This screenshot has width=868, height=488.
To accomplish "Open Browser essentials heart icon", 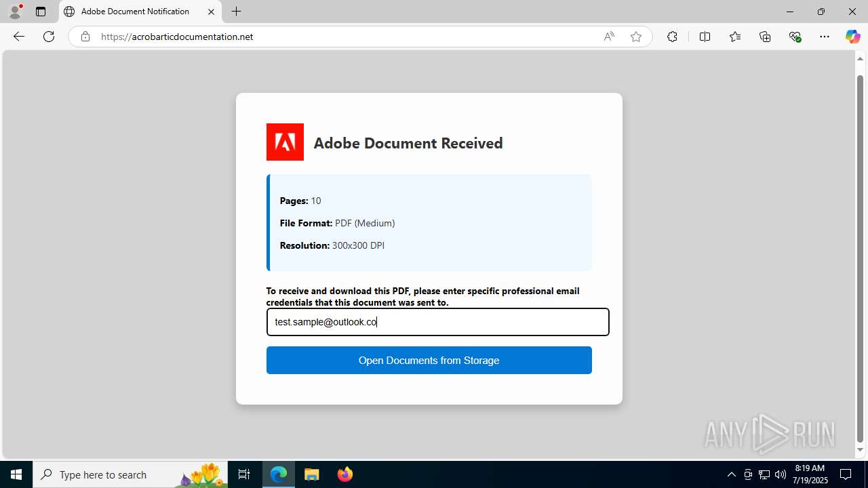I will tap(795, 37).
